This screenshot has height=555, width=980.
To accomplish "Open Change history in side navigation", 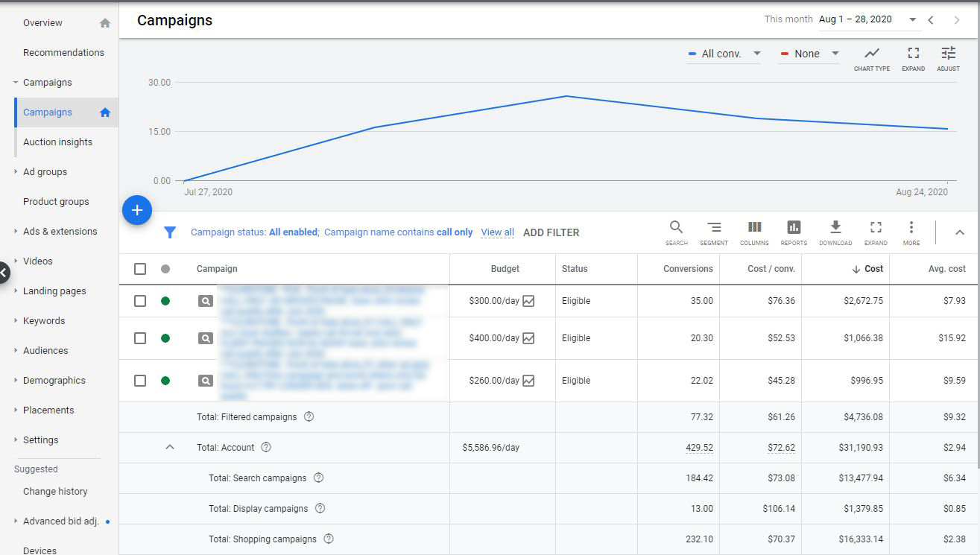I will (55, 492).
